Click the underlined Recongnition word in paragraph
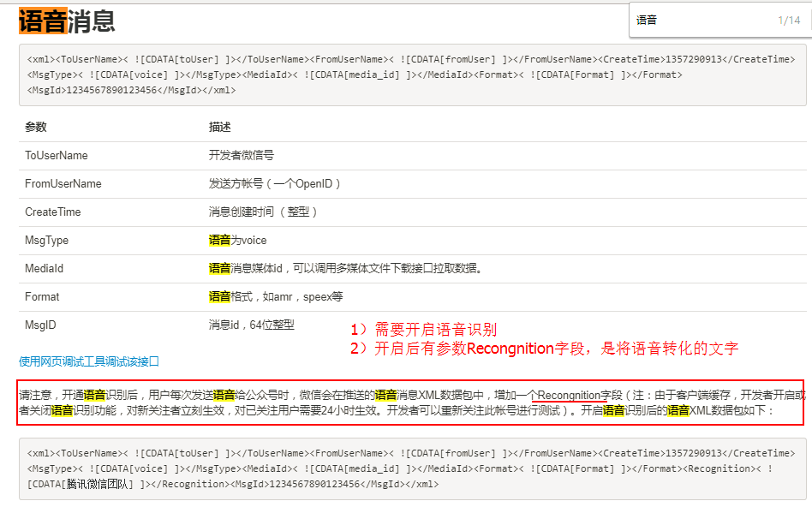The image size is (812, 507). pos(569,396)
